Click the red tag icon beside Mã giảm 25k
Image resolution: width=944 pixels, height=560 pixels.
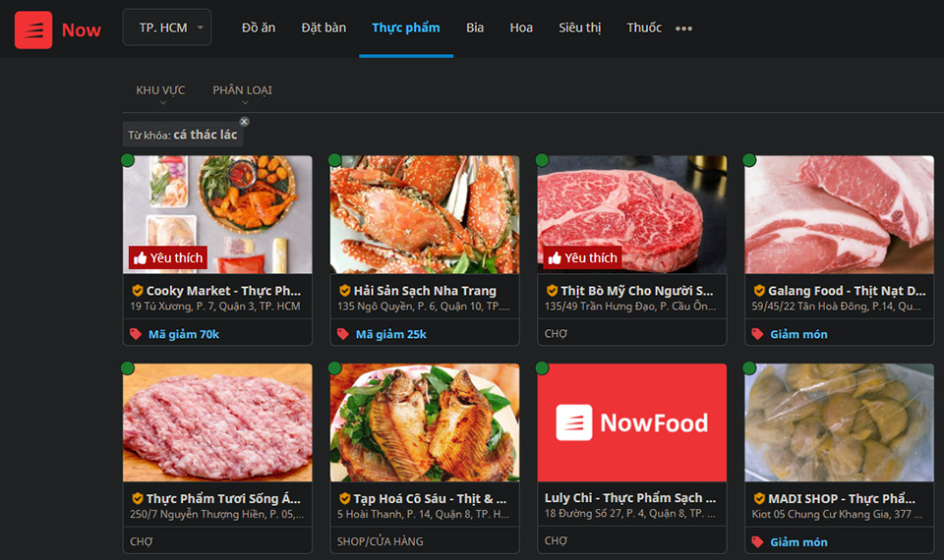click(x=342, y=334)
